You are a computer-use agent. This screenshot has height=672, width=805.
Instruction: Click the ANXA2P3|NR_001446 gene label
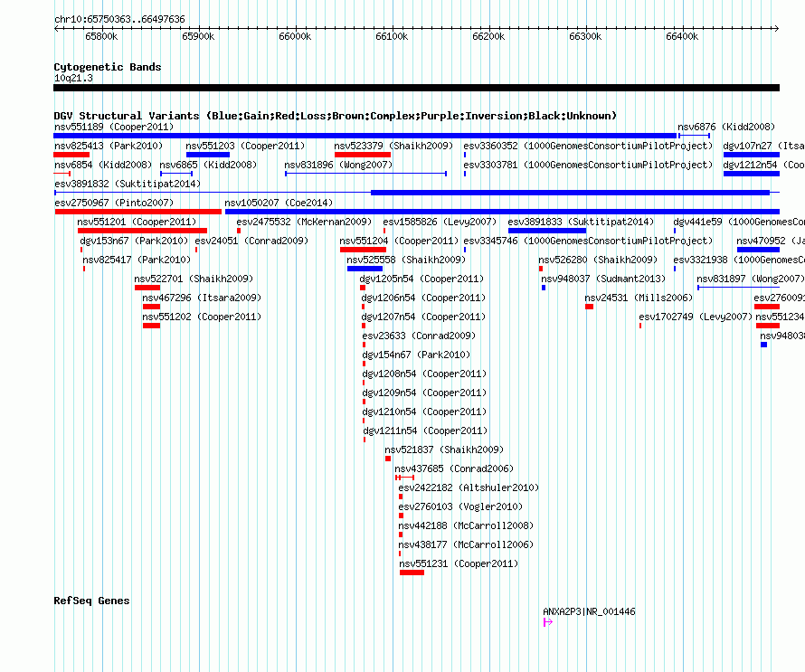(589, 611)
